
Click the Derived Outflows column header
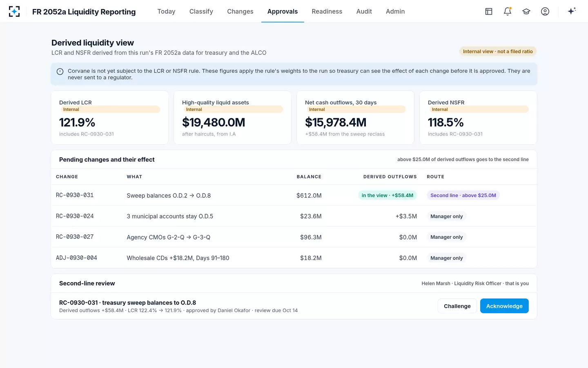click(x=390, y=177)
